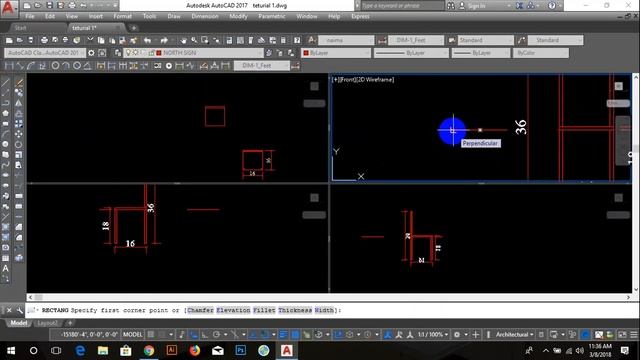Click the customization menu icon in status bar
This screenshot has width=640, height=360.
coord(633,335)
